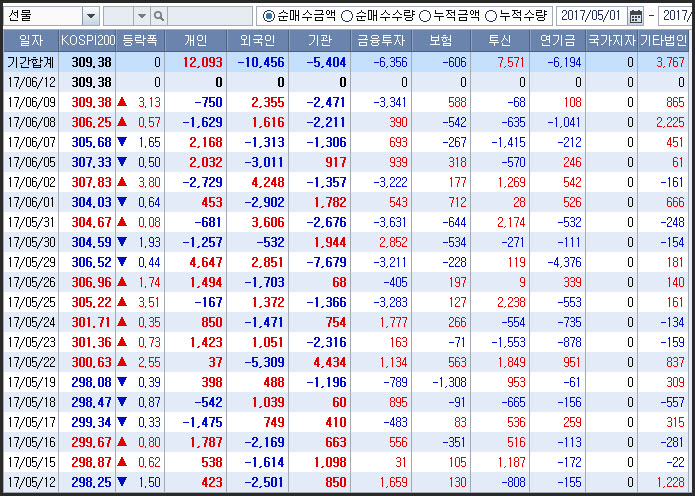Click the down arrow in 17/06/05 row

122,162
